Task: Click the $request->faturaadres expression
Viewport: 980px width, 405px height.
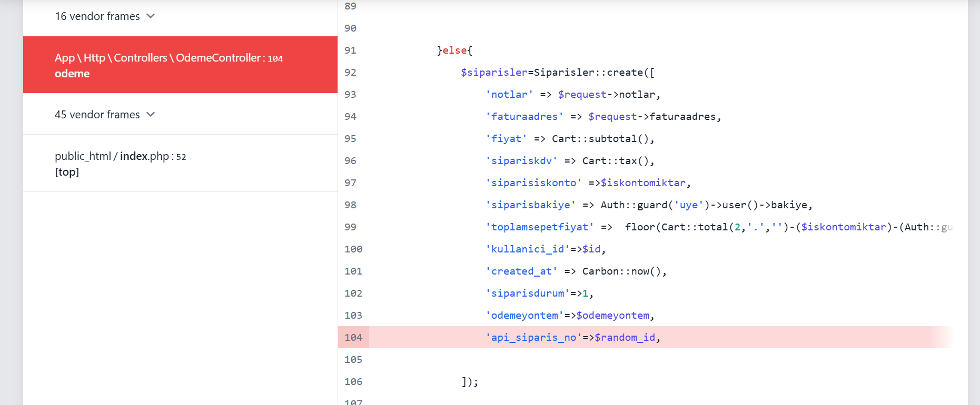Action: pos(652,116)
